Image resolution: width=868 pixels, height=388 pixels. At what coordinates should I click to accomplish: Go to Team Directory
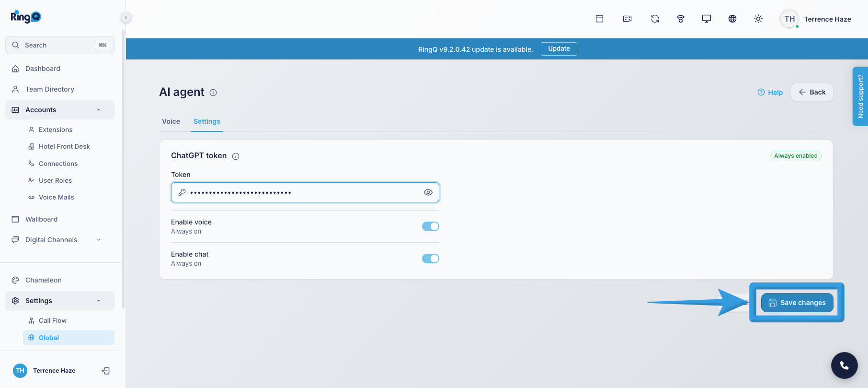click(x=60, y=89)
